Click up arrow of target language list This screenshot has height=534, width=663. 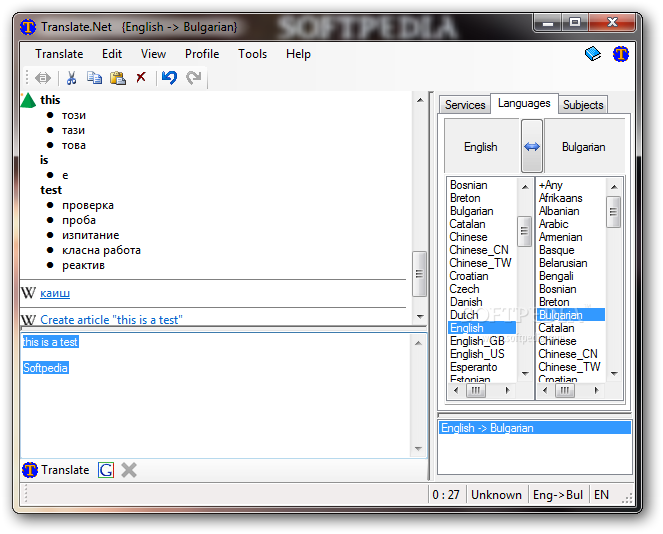[x=614, y=187]
